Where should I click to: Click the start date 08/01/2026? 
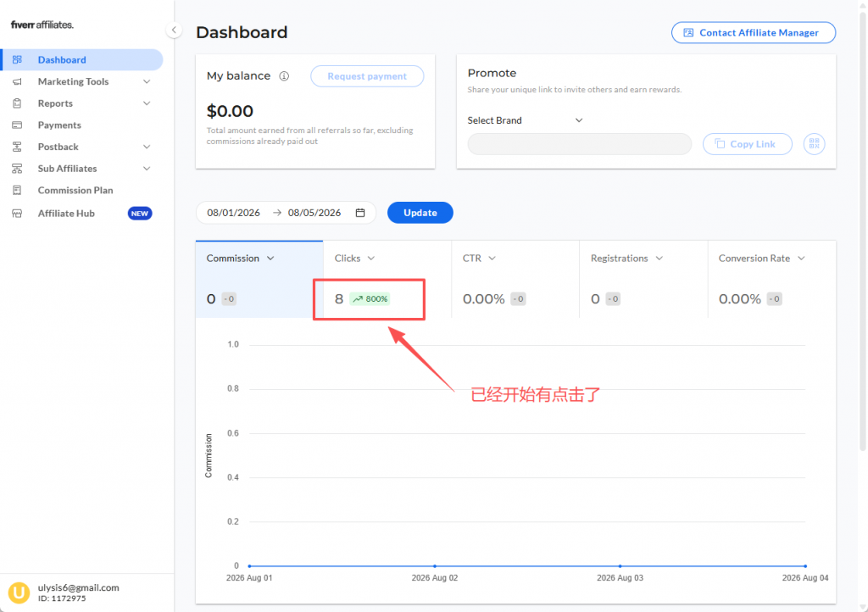234,213
